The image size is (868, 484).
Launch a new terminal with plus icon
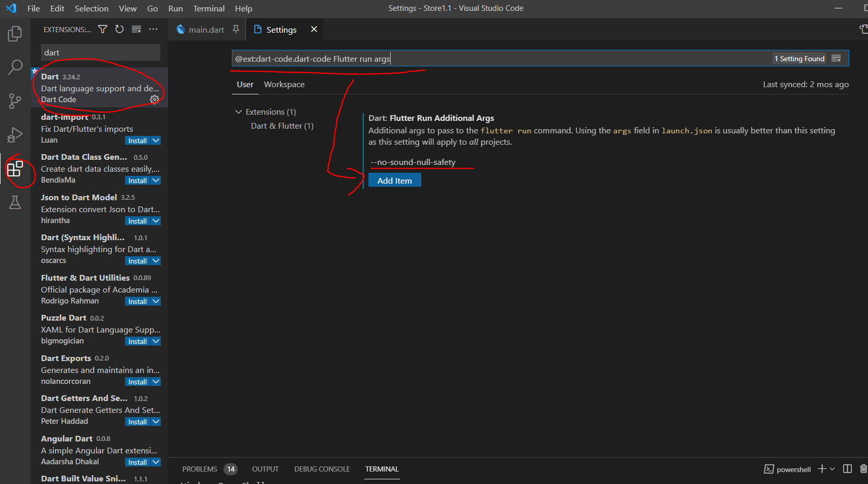pyautogui.click(x=822, y=469)
